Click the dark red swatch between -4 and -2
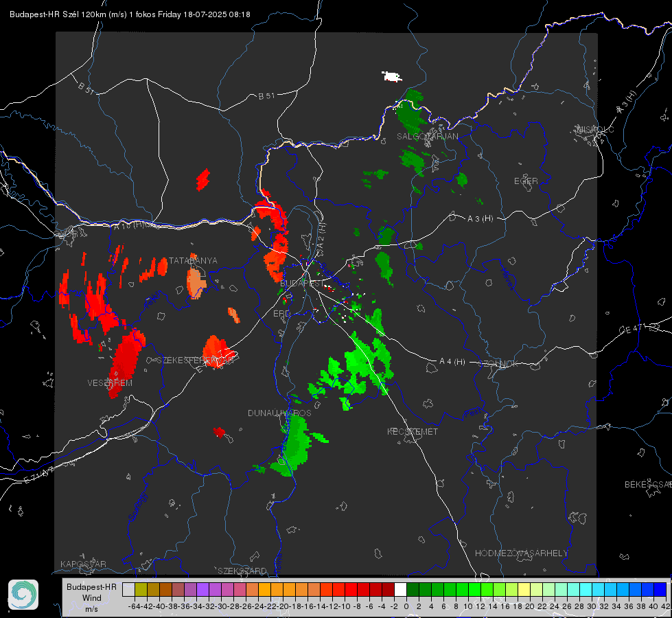The image size is (672, 618). [388, 589]
